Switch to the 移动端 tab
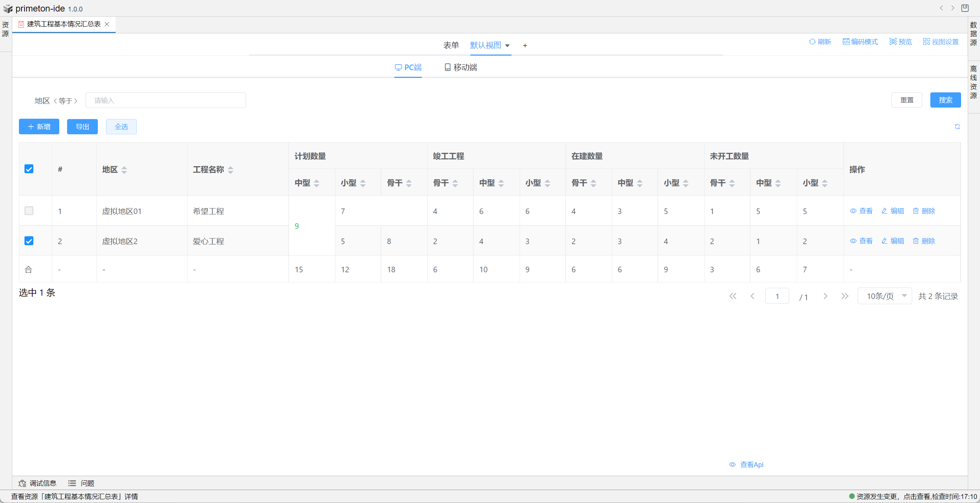The width and height of the screenshot is (980, 503). tap(460, 68)
